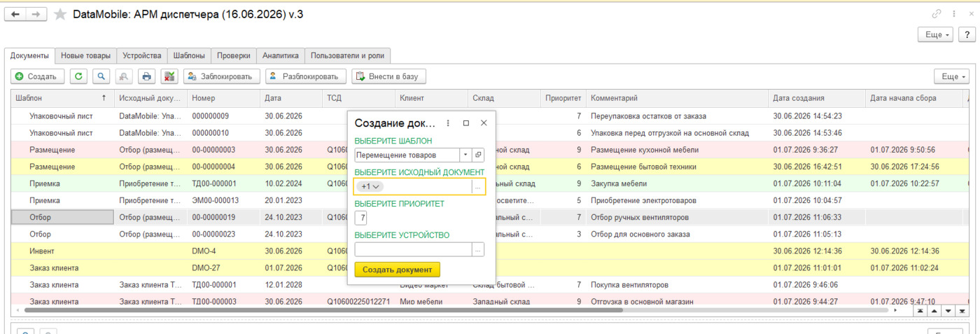Viewport: 980px width, 334px height.
Task: Sort by the Шаблон column header
Action: pyautogui.click(x=62, y=98)
